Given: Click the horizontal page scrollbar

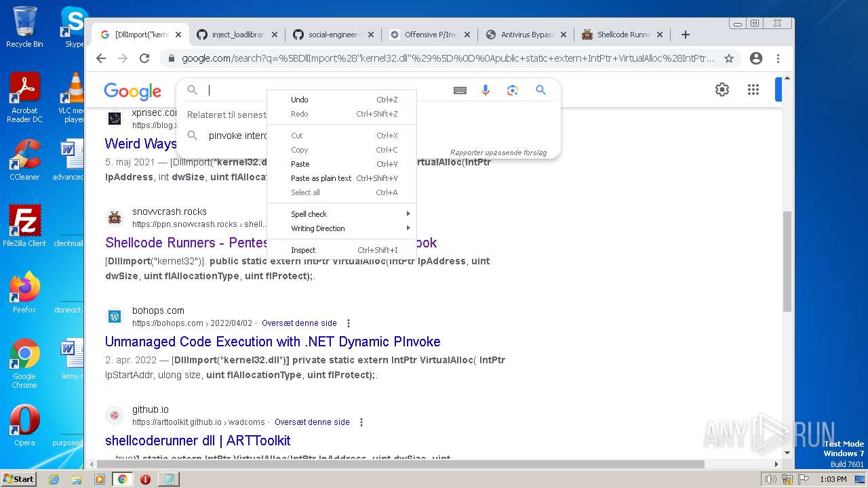Looking at the screenshot, I should pos(400,464).
